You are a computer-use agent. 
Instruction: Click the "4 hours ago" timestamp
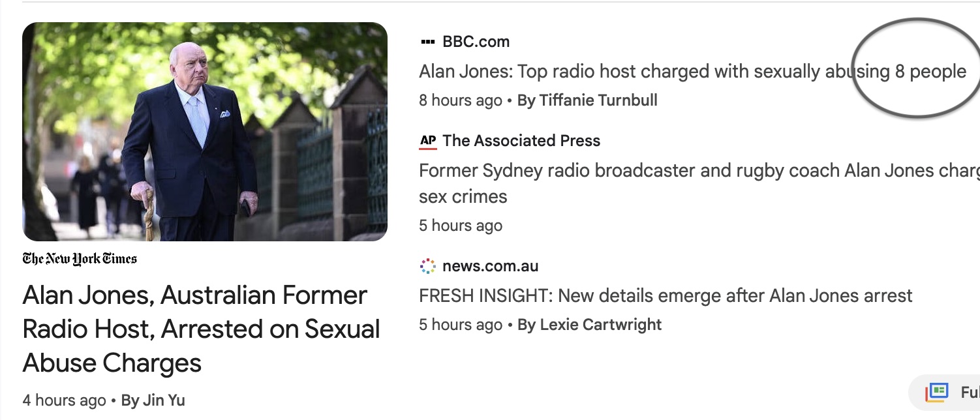(x=64, y=400)
